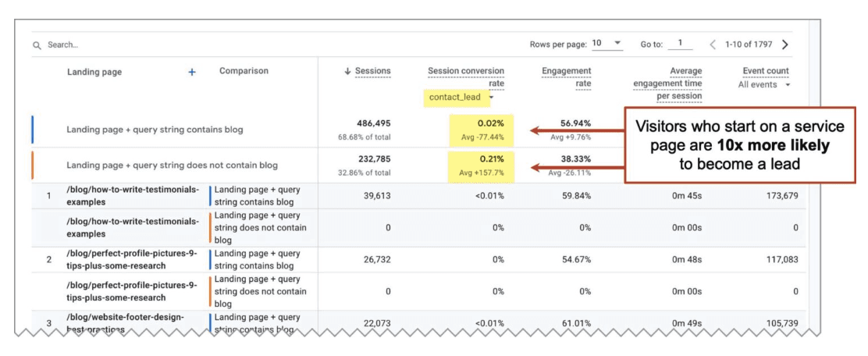Sort by Event count column header
This screenshot has width=868, height=356.
pos(766,71)
